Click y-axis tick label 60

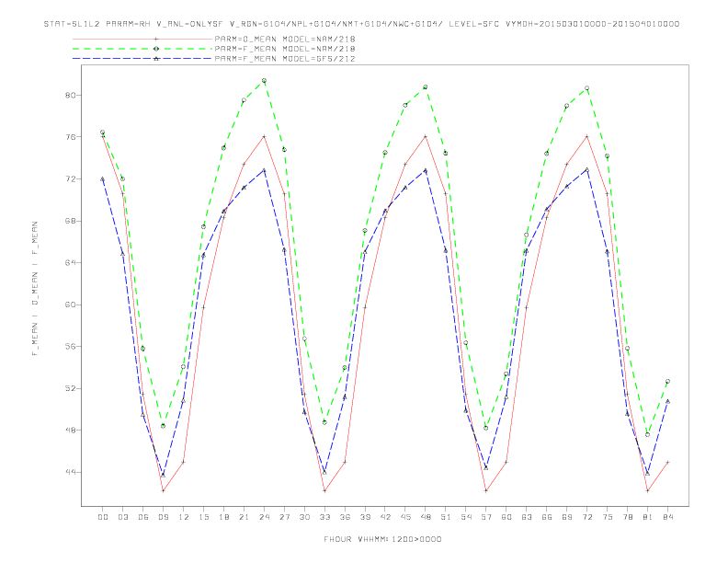tap(70, 304)
